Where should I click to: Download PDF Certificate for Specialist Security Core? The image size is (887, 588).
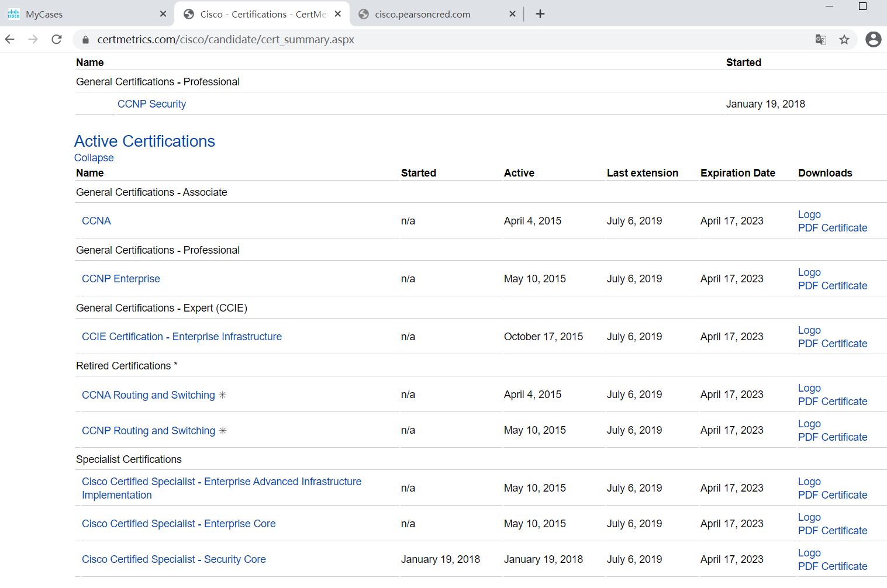pyautogui.click(x=833, y=566)
